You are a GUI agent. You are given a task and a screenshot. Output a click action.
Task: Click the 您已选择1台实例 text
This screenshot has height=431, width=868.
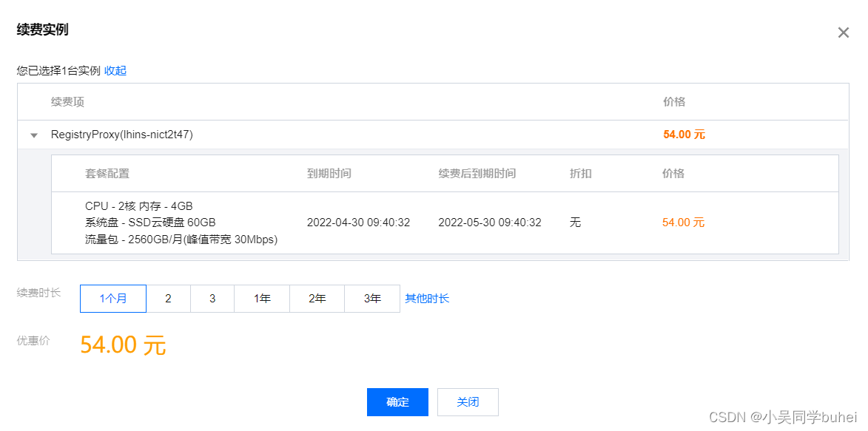point(58,70)
